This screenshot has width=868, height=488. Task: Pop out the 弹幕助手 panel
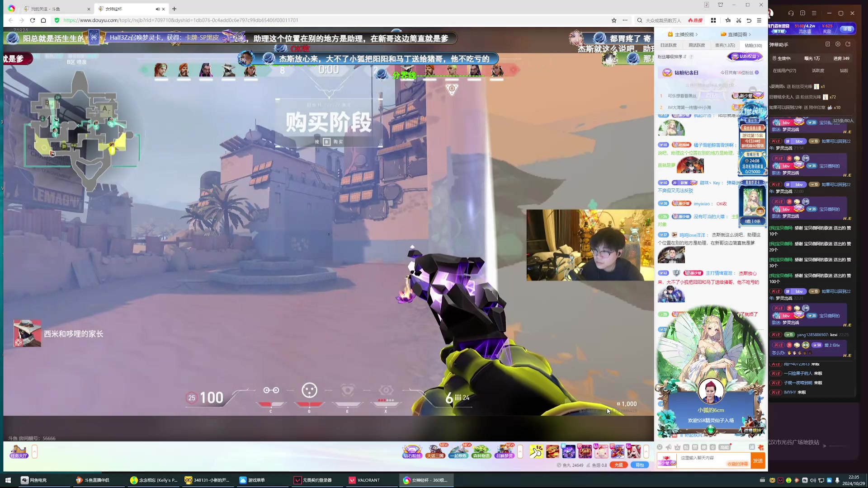848,44
